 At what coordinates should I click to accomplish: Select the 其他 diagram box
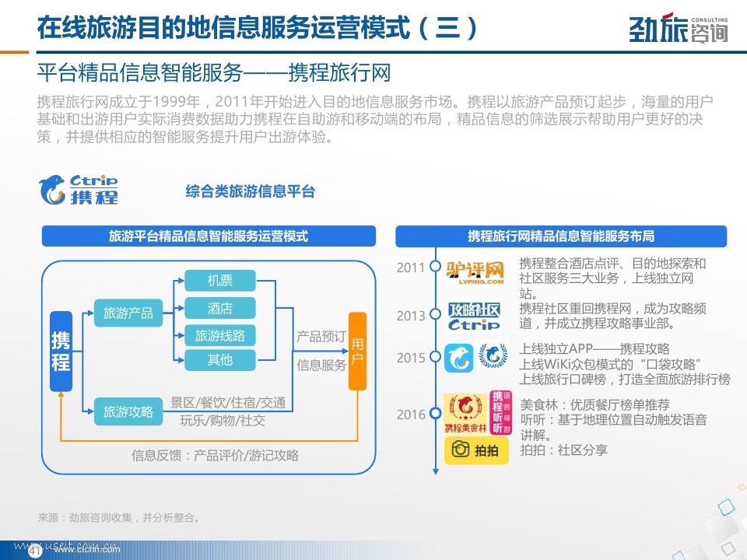(x=220, y=359)
